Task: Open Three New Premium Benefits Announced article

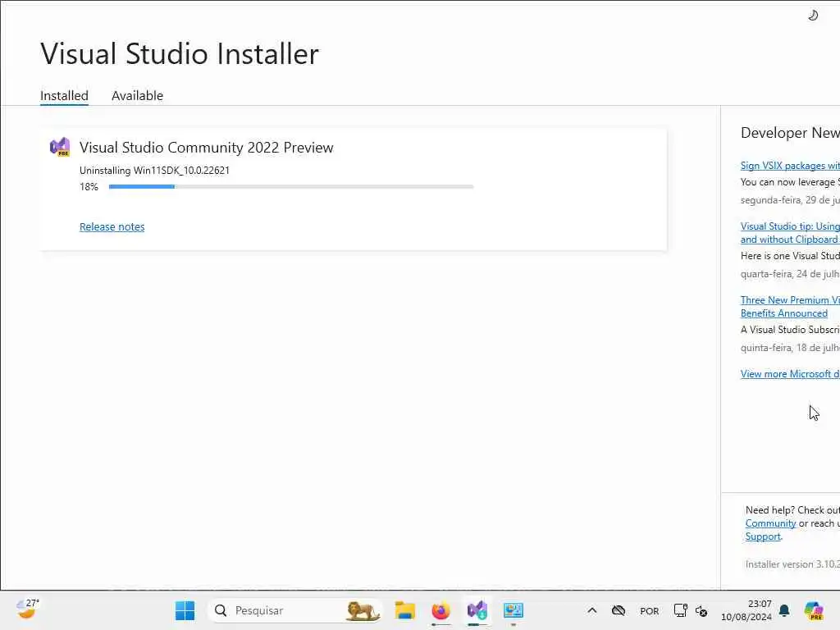Action: 790,307
